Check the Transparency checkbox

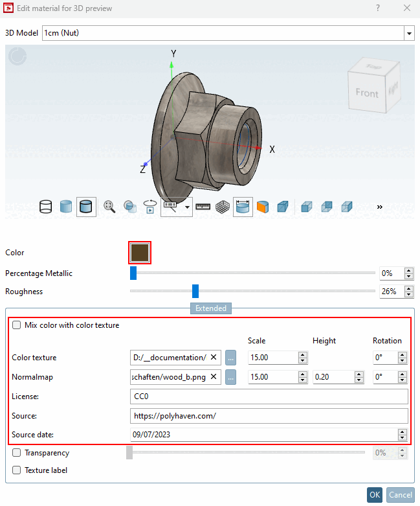click(x=16, y=453)
